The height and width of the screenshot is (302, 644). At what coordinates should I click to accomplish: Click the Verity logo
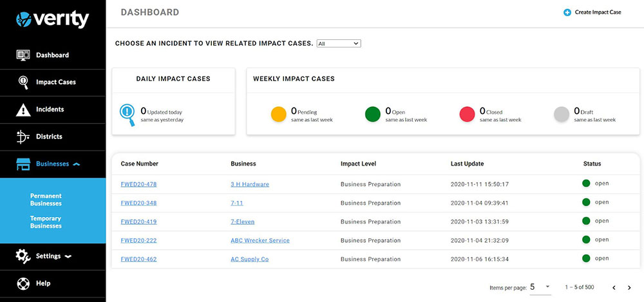53,19
